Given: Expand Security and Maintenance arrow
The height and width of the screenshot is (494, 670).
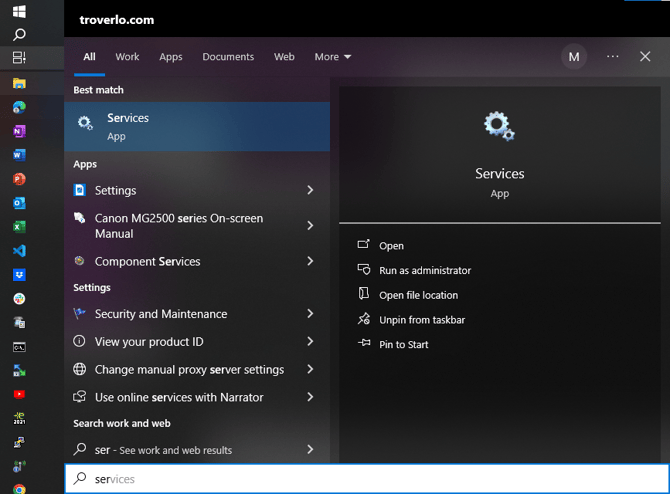Looking at the screenshot, I should click(310, 314).
